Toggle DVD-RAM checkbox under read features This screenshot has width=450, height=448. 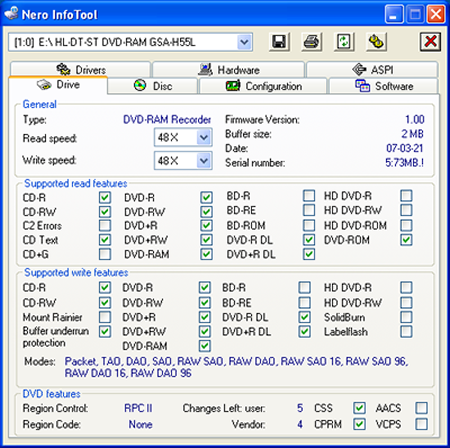click(206, 254)
